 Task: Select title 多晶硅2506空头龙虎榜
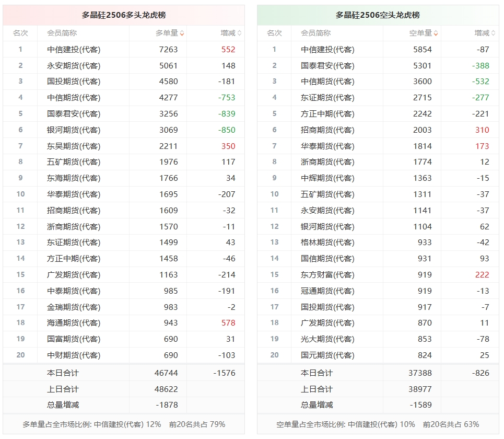(378, 15)
